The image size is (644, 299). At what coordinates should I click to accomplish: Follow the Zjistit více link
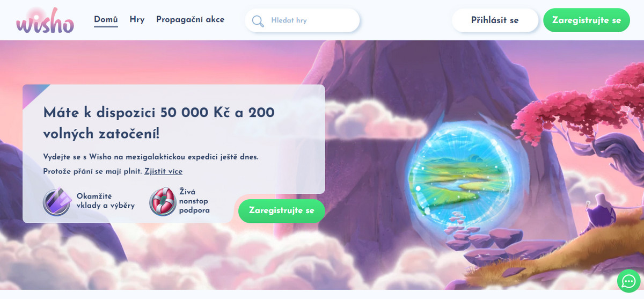163,171
